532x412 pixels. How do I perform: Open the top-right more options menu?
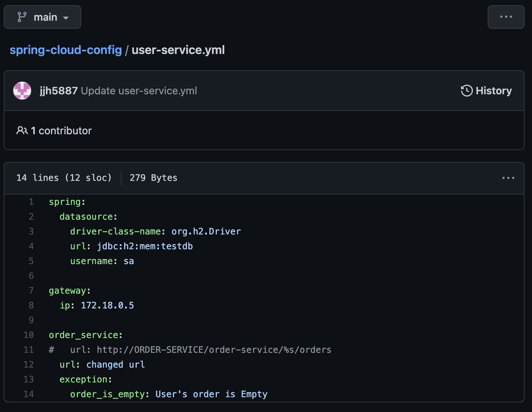click(506, 17)
